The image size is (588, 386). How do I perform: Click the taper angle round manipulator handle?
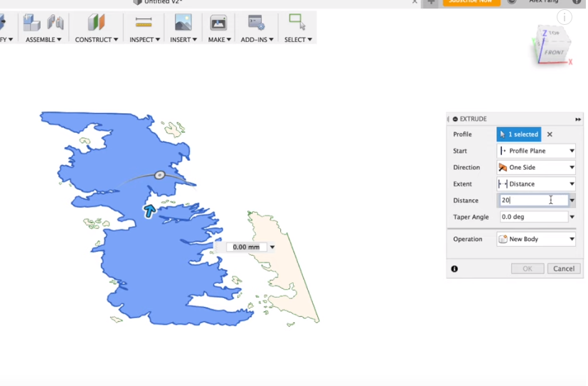(x=160, y=175)
